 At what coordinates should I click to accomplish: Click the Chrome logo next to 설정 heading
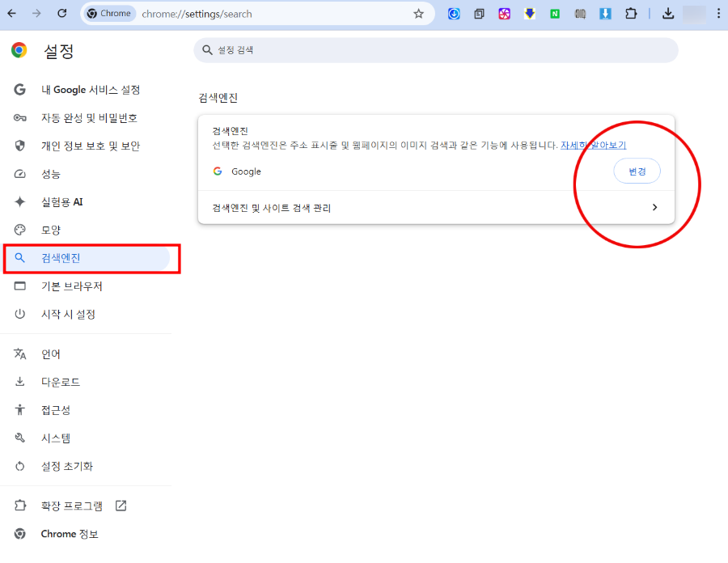[x=20, y=50]
